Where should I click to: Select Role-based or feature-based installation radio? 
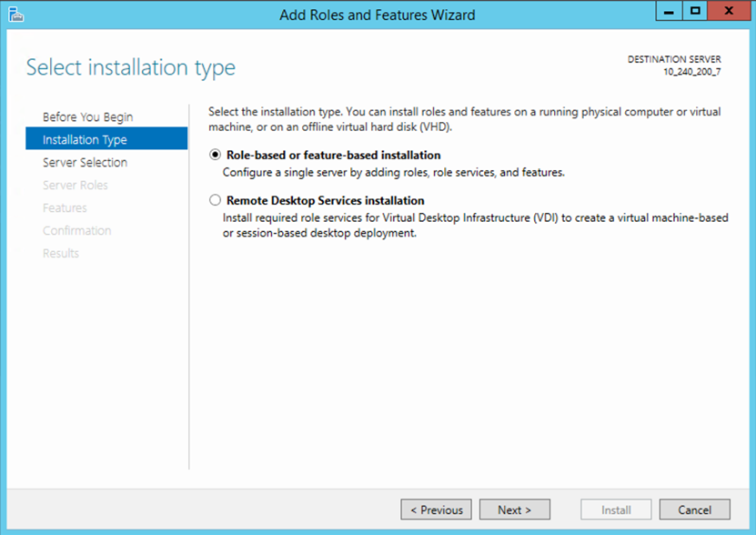pos(215,156)
